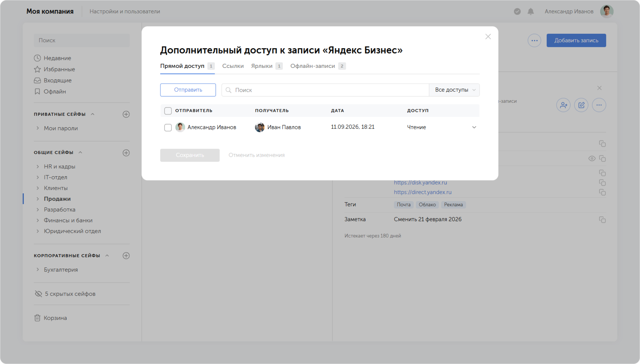
Task: Click the Отправить button
Action: pos(188,90)
